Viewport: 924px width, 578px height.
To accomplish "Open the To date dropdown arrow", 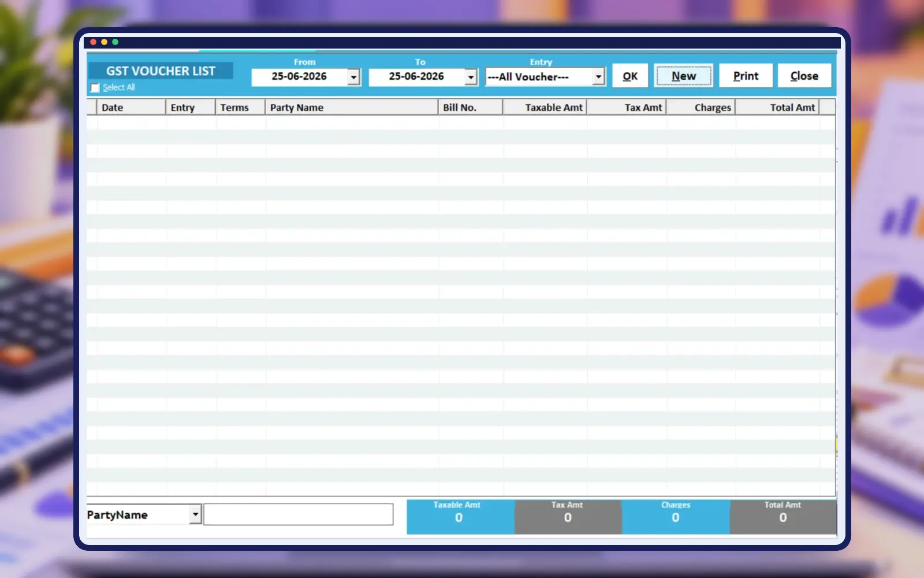I will click(471, 77).
